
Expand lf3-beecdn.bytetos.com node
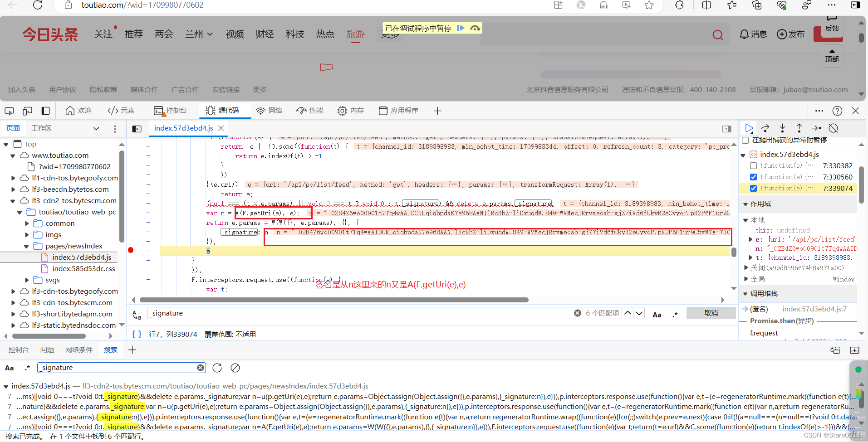13,189
